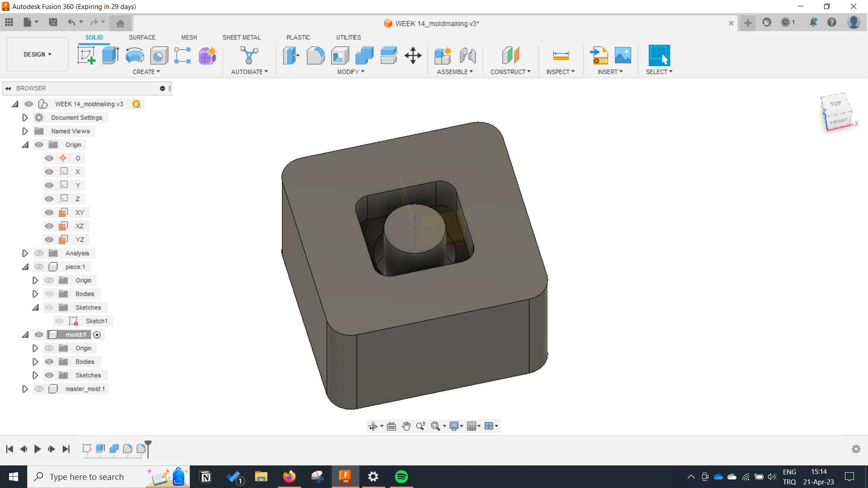This screenshot has height=488, width=868.
Task: Select the Measure tool
Action: (x=561, y=56)
